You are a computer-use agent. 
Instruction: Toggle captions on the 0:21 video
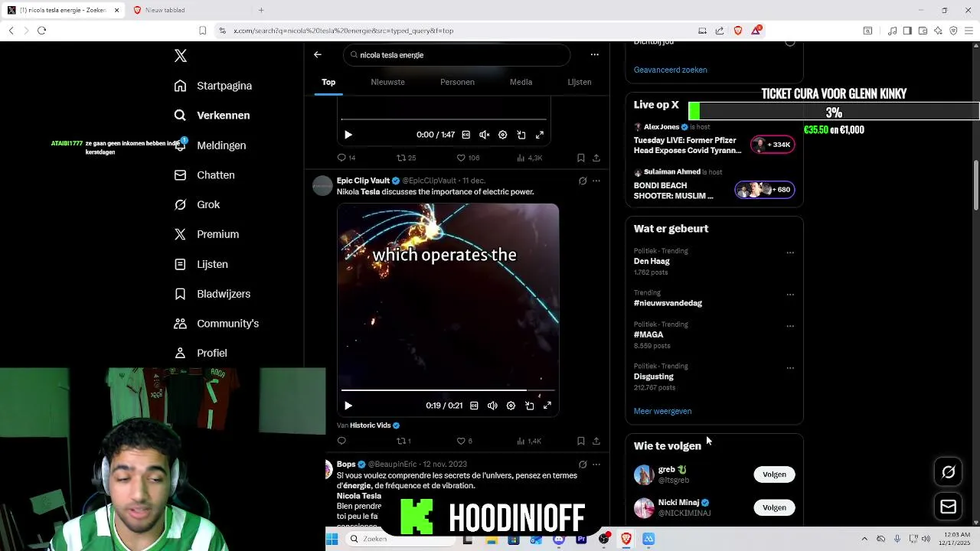tap(474, 406)
